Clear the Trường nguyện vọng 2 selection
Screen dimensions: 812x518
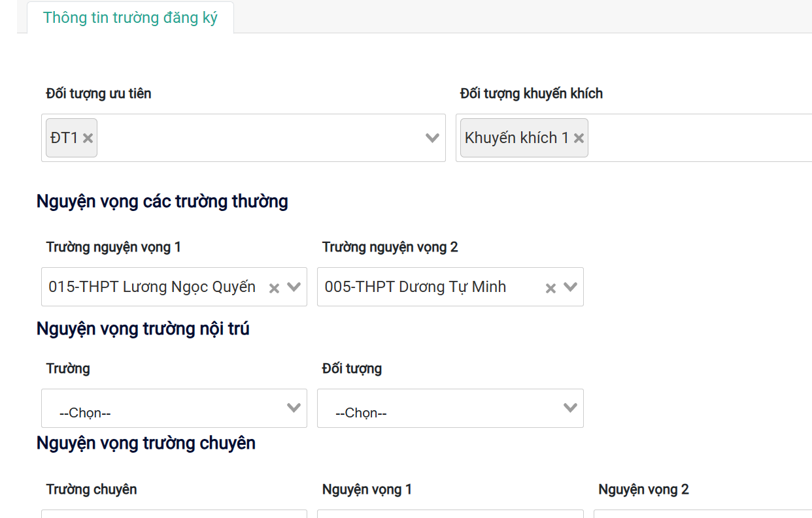[x=550, y=288]
